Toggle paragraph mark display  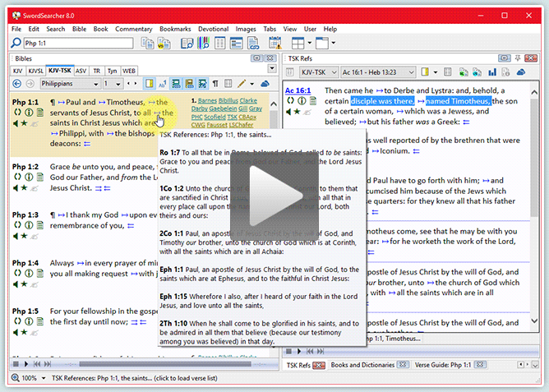(x=215, y=84)
